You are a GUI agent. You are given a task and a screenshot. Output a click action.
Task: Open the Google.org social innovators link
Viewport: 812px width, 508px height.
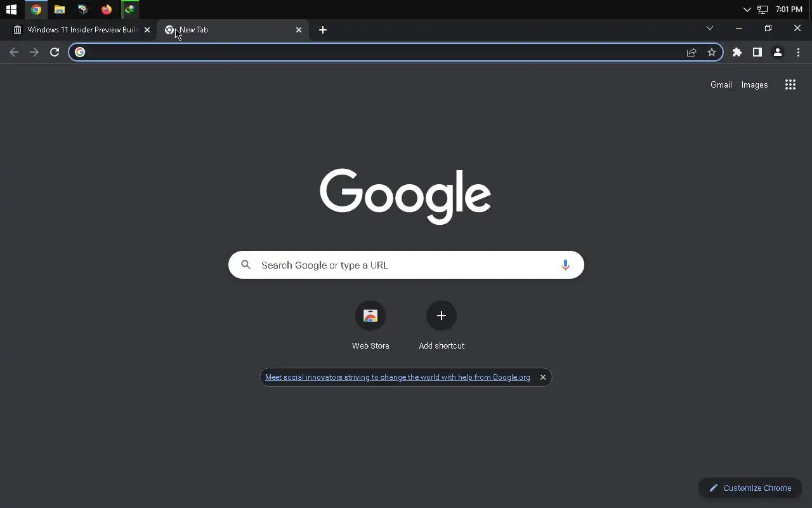tap(398, 377)
